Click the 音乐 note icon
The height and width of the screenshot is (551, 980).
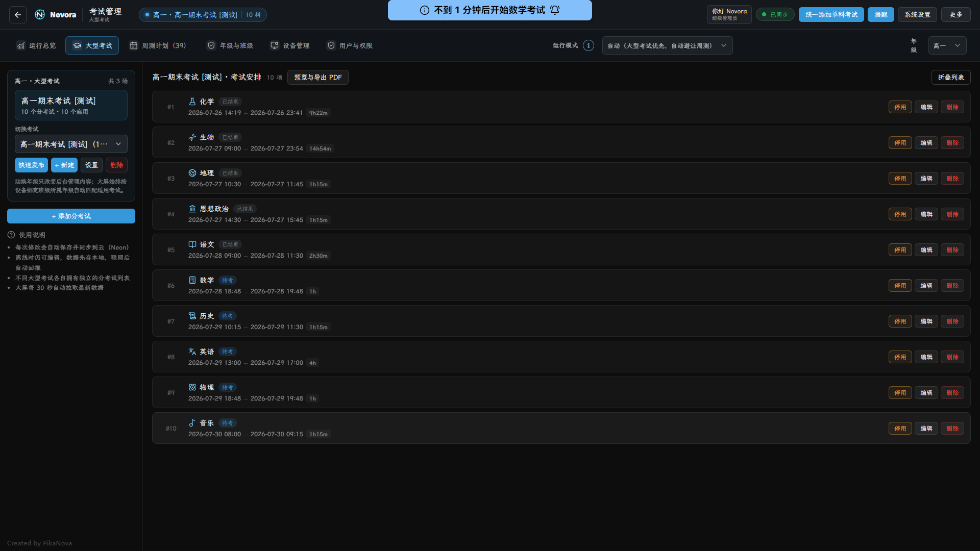click(x=192, y=423)
